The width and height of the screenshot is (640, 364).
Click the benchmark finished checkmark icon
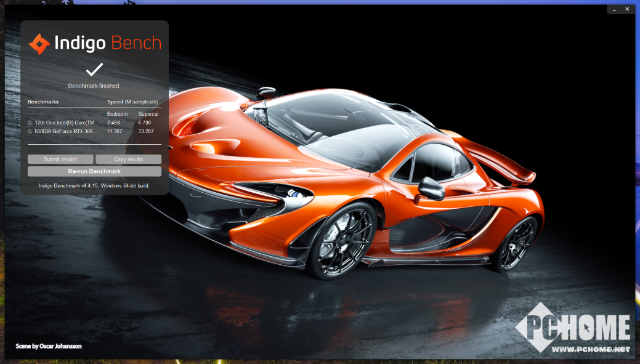[94, 70]
